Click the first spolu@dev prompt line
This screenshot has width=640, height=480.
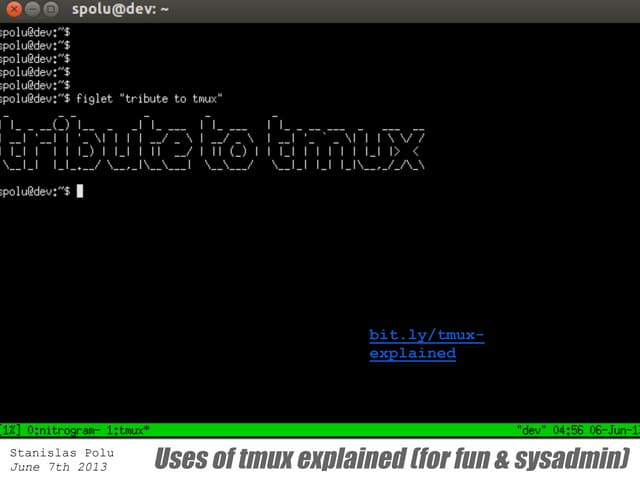(35, 33)
